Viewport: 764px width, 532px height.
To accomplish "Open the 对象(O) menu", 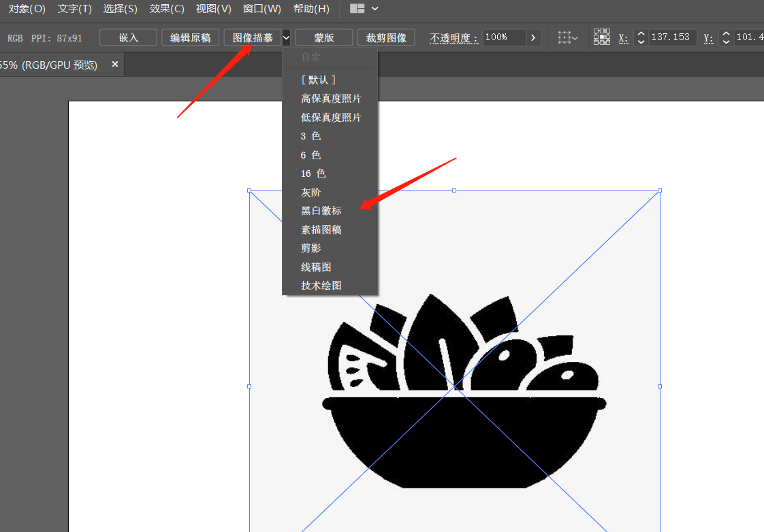I will pyautogui.click(x=27, y=9).
